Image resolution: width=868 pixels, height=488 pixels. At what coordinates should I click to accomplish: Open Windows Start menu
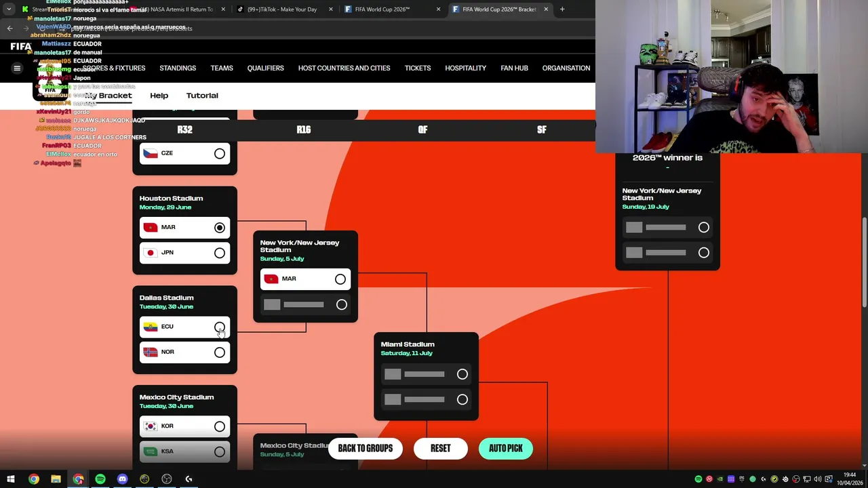11,479
